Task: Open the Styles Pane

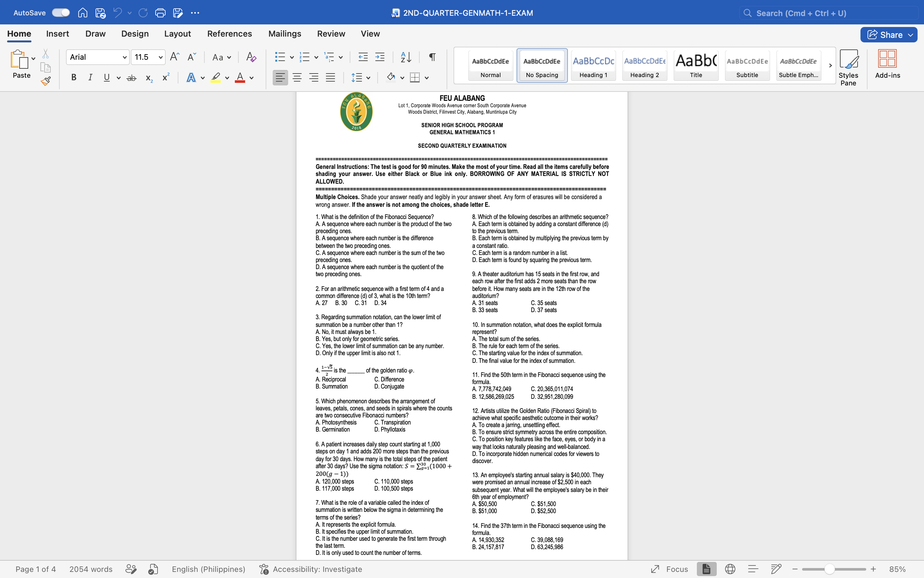Action: tap(848, 68)
